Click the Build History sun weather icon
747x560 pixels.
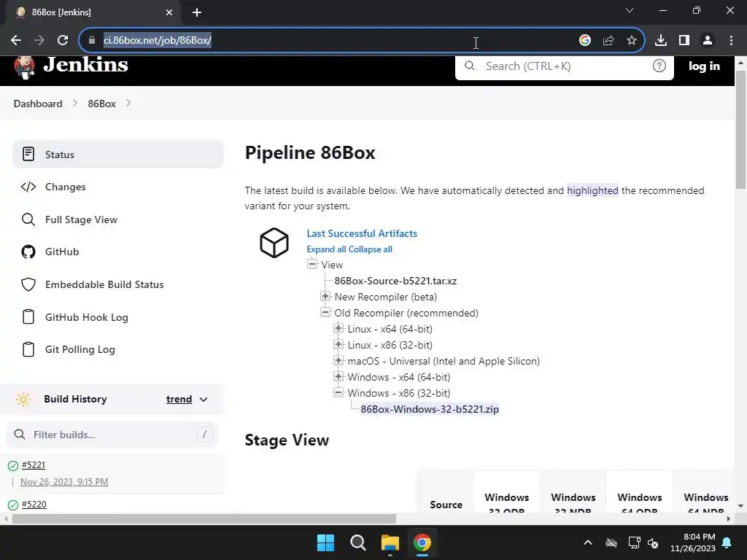[x=23, y=399]
